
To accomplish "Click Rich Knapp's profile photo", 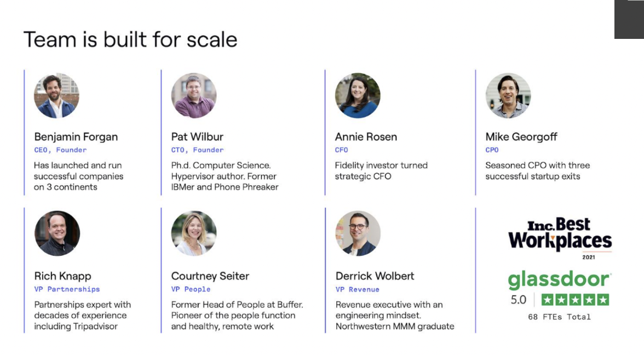I will (x=57, y=233).
